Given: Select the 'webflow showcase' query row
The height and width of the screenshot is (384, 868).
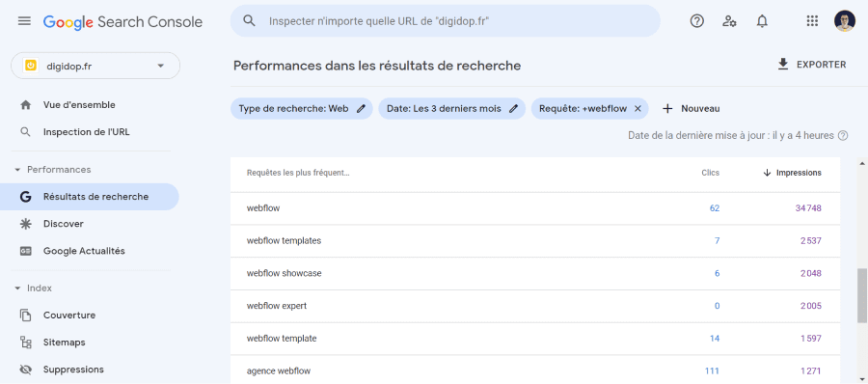Looking at the screenshot, I should pos(535,273).
